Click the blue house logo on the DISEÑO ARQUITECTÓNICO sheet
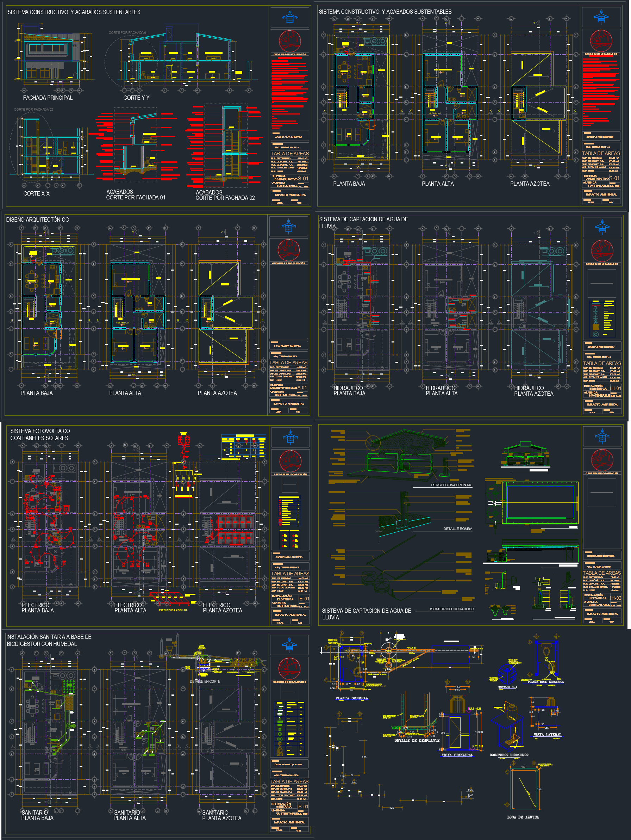Screen dimensions: 631x840 point(288,226)
